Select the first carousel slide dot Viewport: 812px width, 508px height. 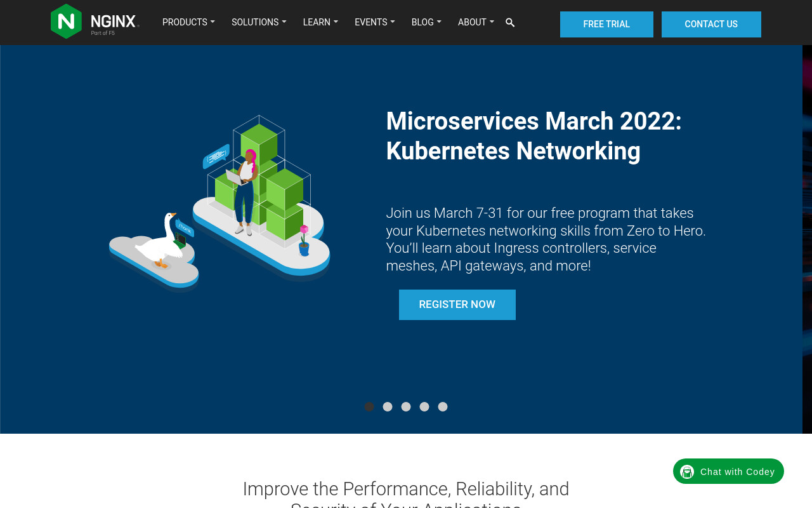(x=369, y=406)
